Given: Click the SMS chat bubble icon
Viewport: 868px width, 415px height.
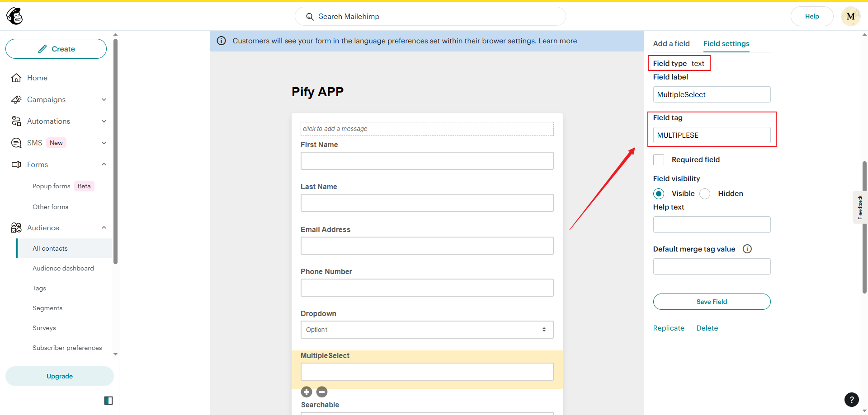Looking at the screenshot, I should [16, 143].
